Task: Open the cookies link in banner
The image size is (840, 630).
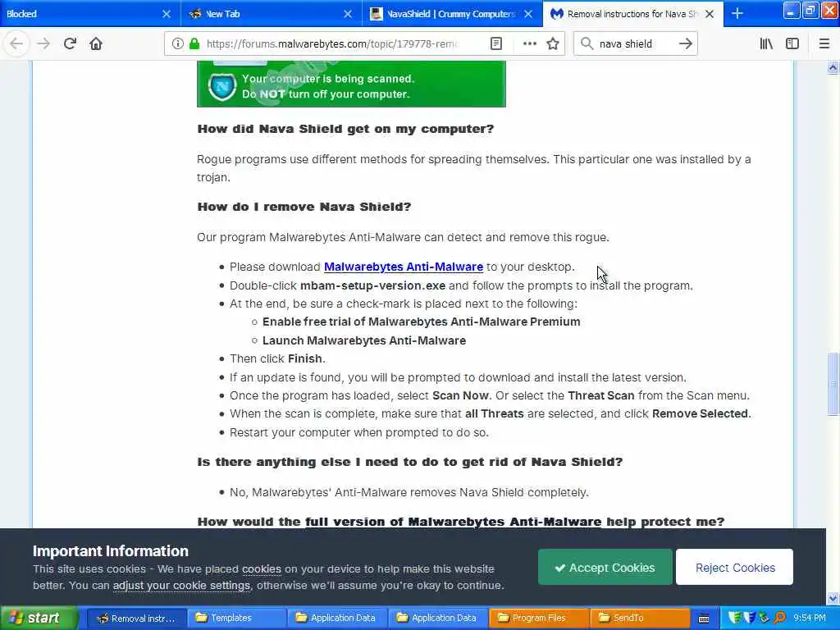Action: [x=262, y=569]
